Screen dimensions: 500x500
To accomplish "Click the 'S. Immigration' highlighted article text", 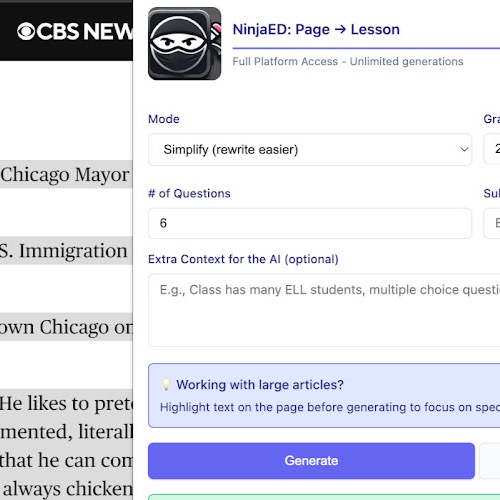I will tap(63, 251).
